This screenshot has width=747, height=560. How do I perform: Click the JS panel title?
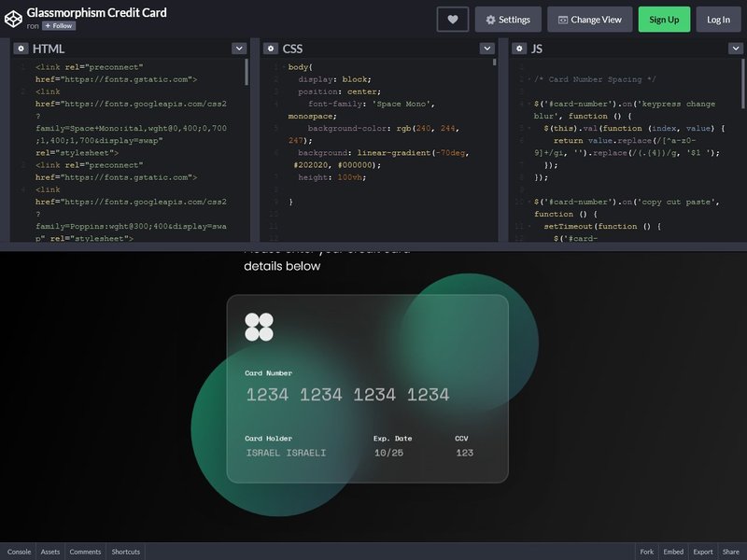(536, 49)
